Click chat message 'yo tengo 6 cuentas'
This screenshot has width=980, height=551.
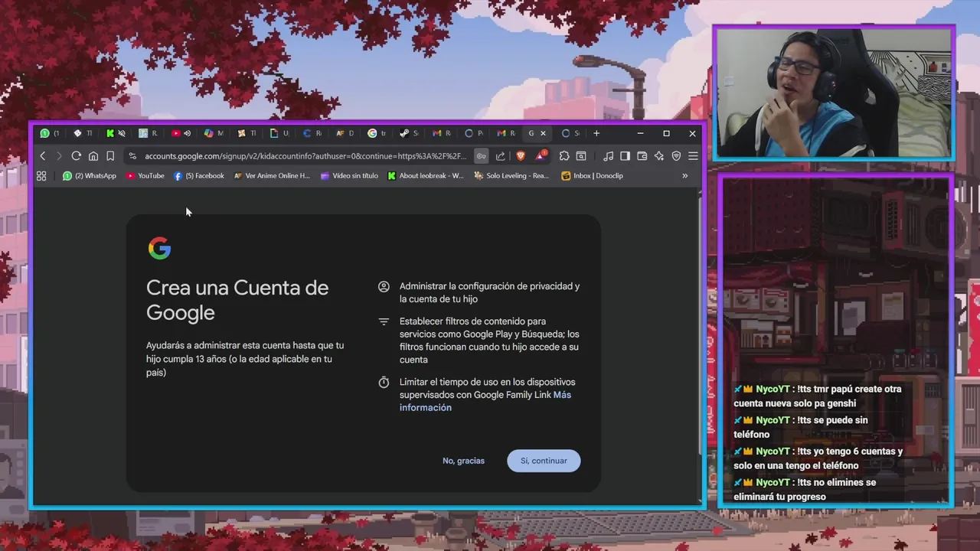pos(818,458)
